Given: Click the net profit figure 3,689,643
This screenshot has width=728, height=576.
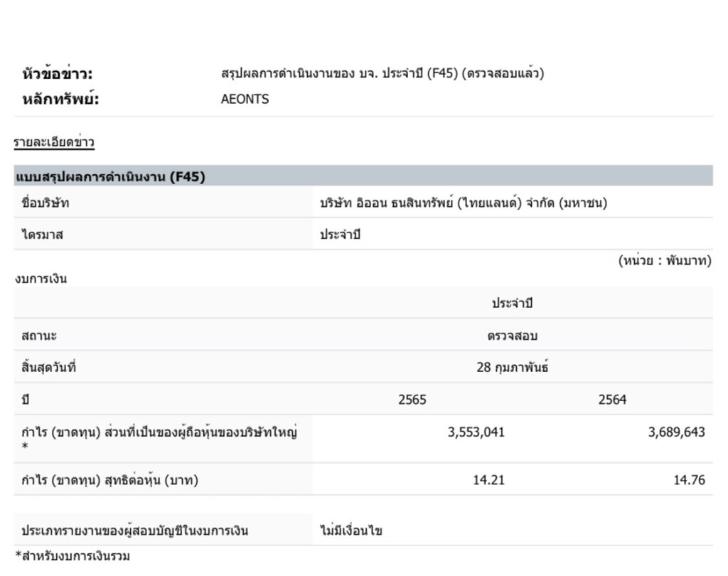Looking at the screenshot, I should [x=676, y=432].
